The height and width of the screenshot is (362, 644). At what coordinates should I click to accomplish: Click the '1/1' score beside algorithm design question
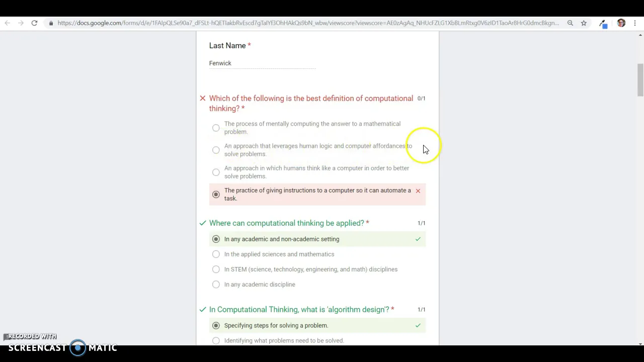click(421, 310)
